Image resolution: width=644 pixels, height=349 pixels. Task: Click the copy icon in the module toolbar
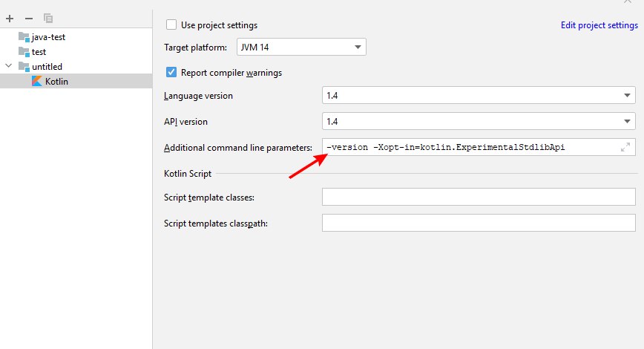48,19
